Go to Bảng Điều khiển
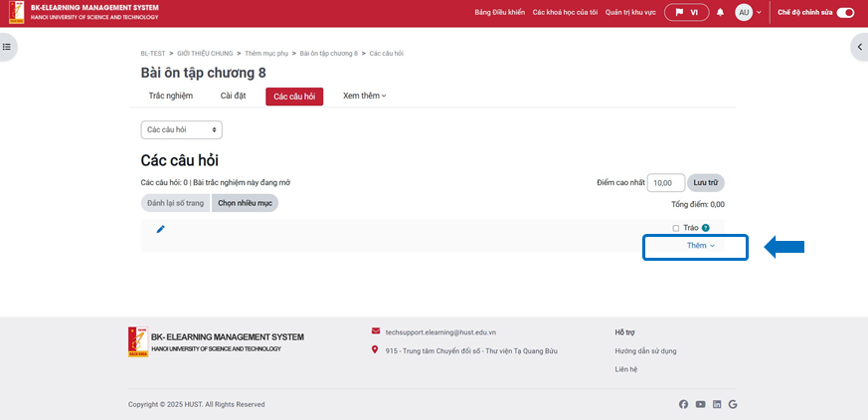Screen dimensions: 868x420 (500, 12)
